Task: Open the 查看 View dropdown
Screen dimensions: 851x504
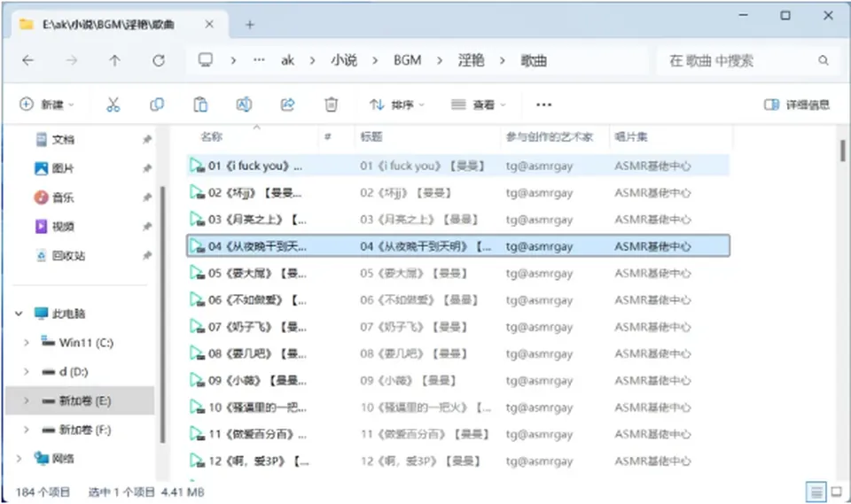Action: tap(478, 105)
